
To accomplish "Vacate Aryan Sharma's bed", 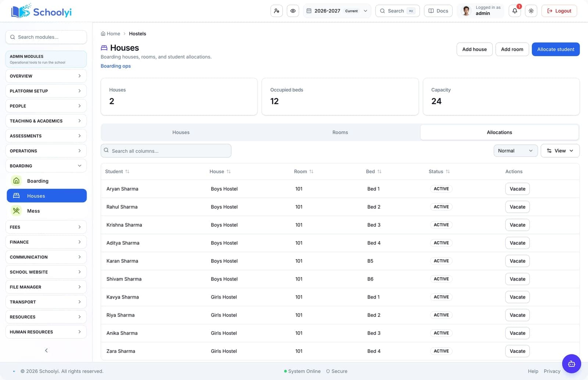I will 517,189.
